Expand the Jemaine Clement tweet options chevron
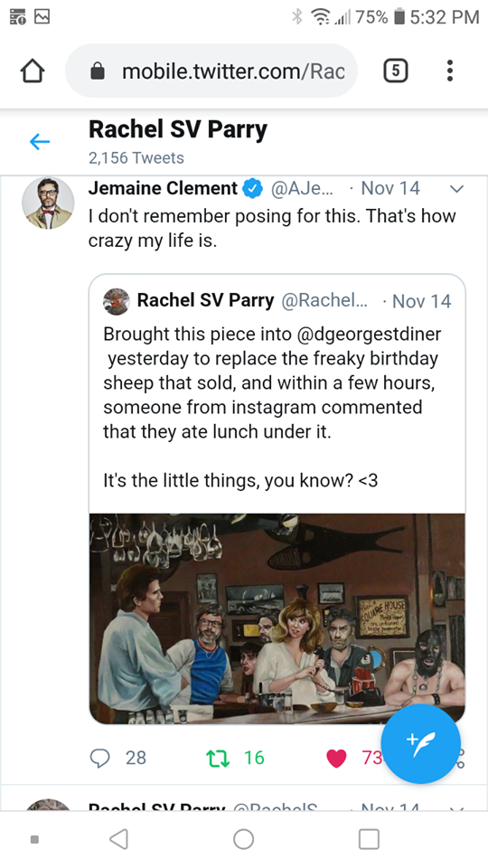Screen dimensions: 488x868 (456, 189)
